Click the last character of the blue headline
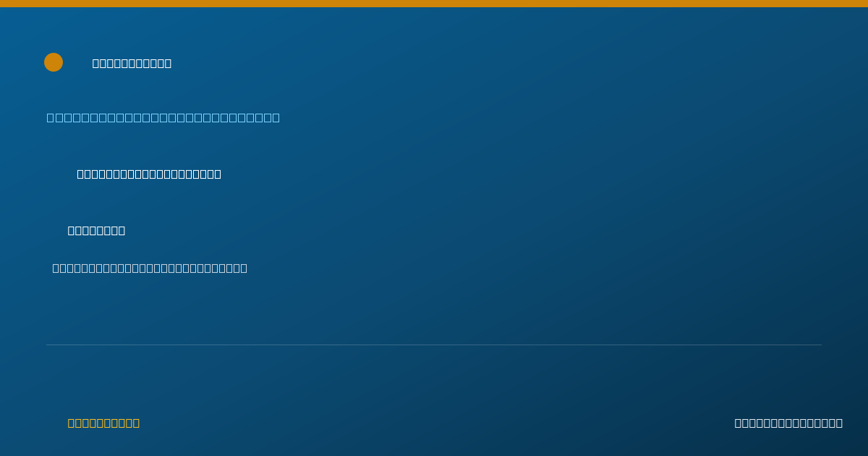The image size is (868, 456). pos(276,117)
